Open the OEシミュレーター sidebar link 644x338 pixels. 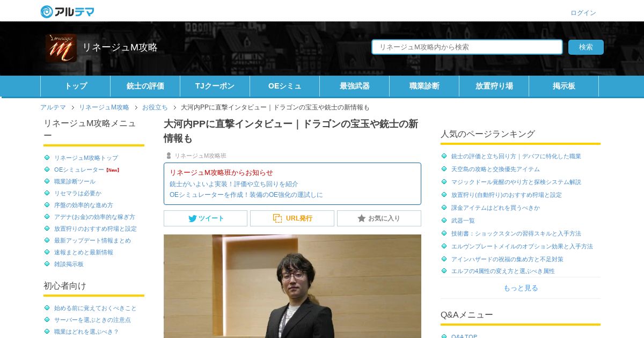[x=79, y=170]
